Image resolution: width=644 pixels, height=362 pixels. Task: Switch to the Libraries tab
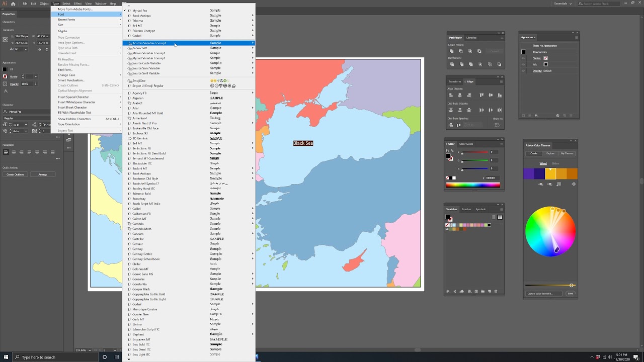[471, 38]
